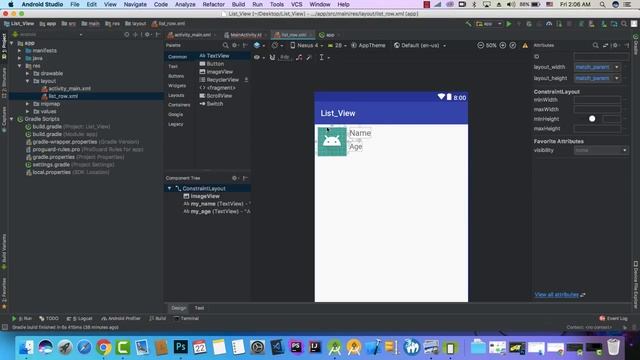Toggle the view options eye icon

(257, 58)
